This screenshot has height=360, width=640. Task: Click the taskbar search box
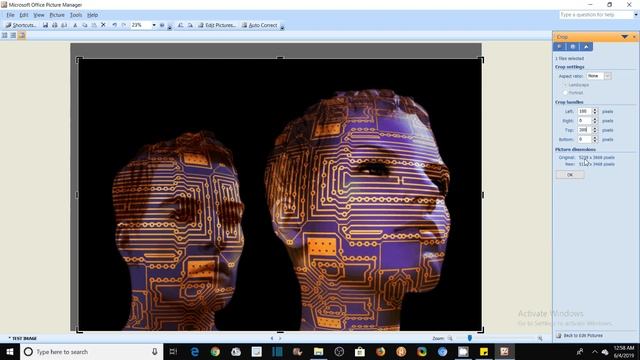click(91, 352)
